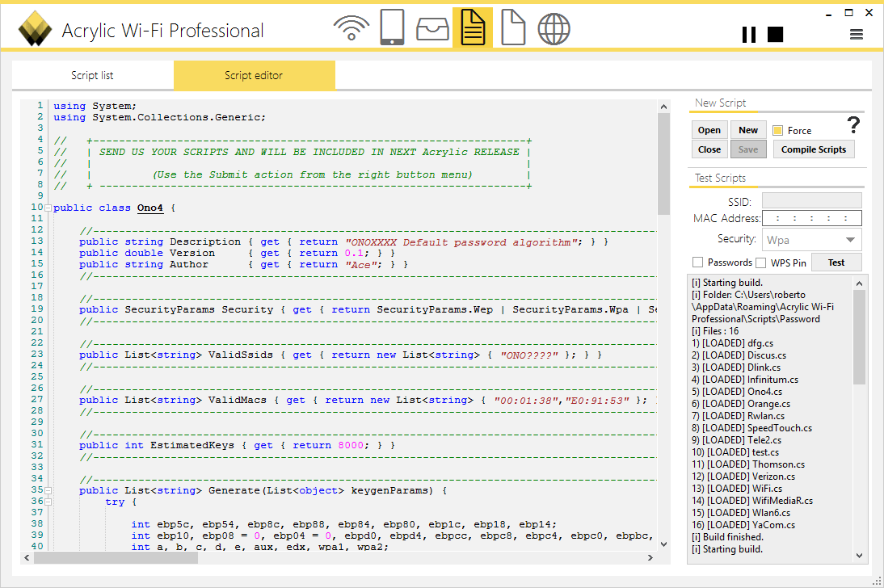Screen dimensions: 884x588
Task: Click the '[LOADED] Thomson.cs' log line
Action: click(x=748, y=464)
